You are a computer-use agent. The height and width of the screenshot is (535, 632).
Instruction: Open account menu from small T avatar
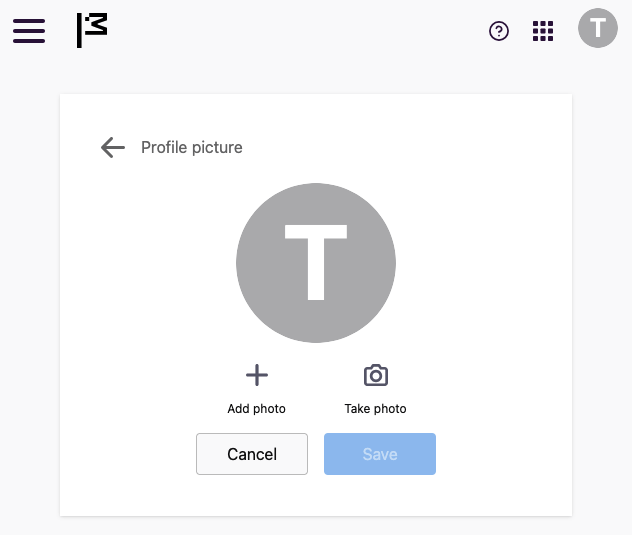click(597, 28)
